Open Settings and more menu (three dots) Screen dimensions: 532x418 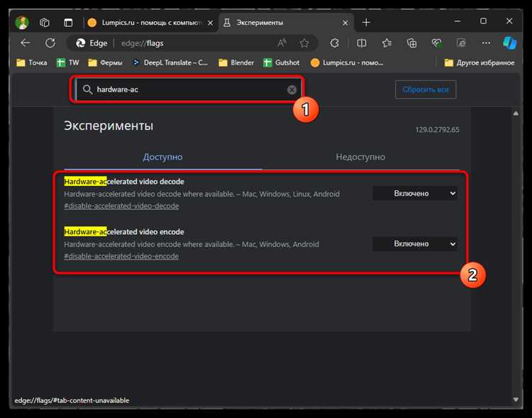[486, 43]
